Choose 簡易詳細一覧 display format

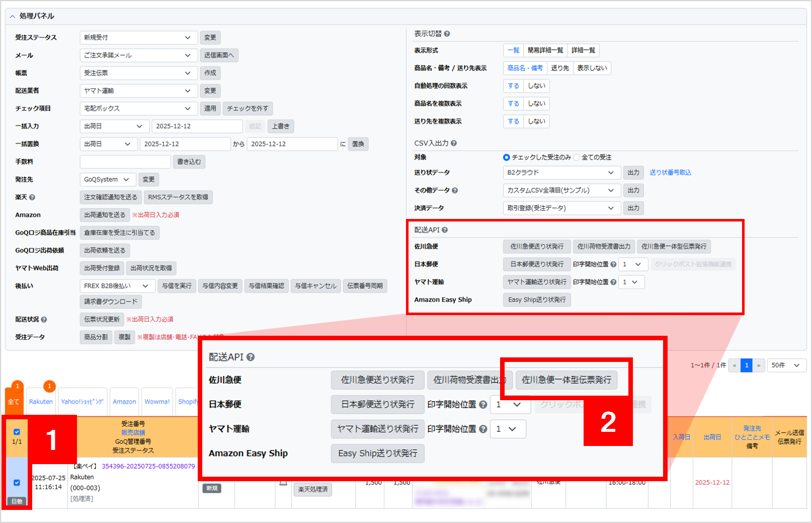[x=545, y=50]
